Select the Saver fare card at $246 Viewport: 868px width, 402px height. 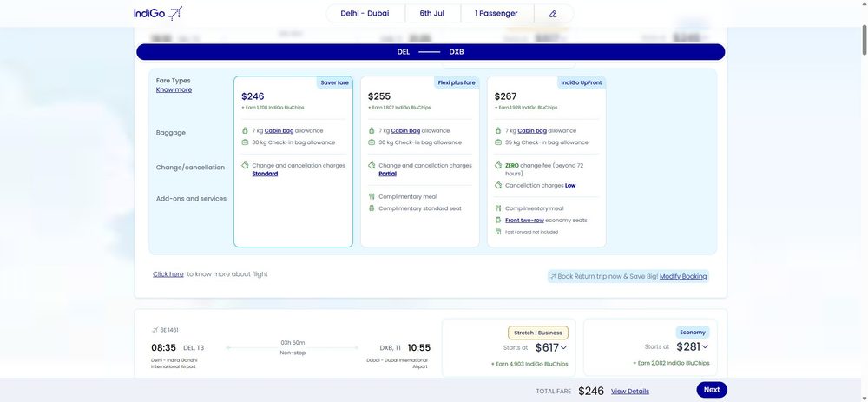pyautogui.click(x=293, y=161)
